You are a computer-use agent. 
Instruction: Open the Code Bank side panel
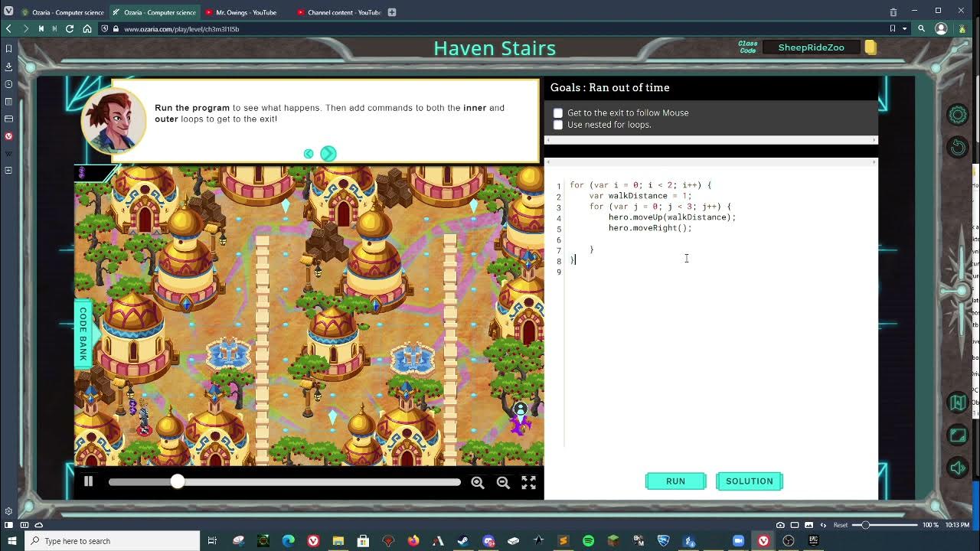coord(83,334)
